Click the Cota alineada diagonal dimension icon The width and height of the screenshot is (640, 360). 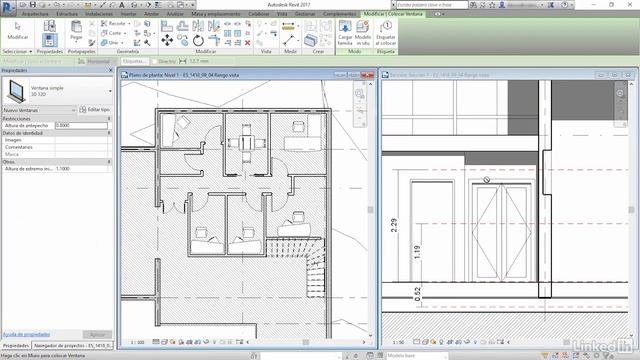[x=289, y=40]
